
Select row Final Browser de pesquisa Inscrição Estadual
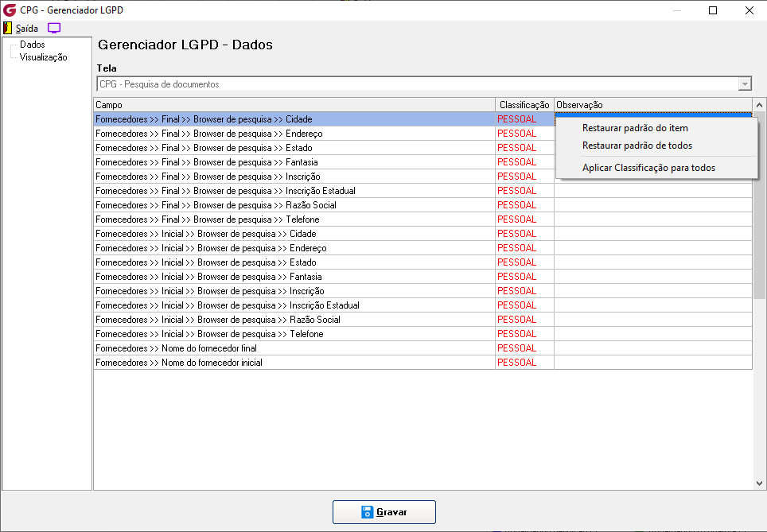[294, 191]
